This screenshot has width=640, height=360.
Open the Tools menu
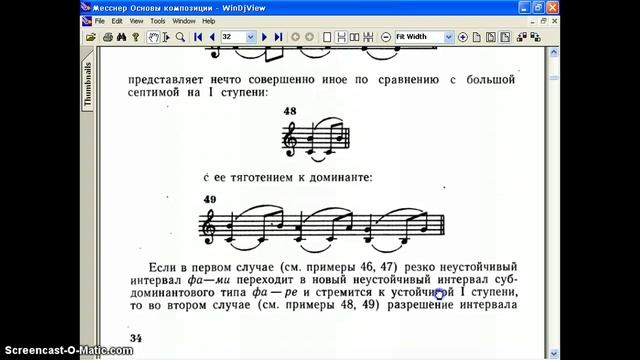(x=158, y=21)
